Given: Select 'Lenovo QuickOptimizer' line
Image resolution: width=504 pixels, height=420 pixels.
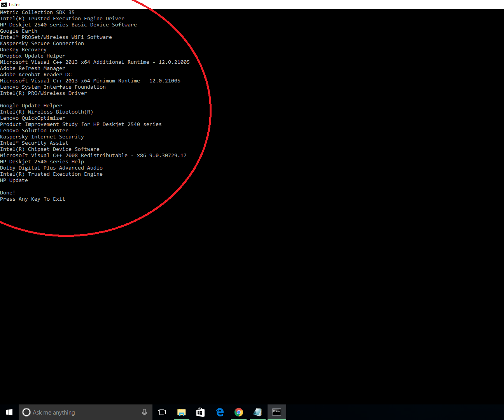Looking at the screenshot, I should pyautogui.click(x=33, y=118).
